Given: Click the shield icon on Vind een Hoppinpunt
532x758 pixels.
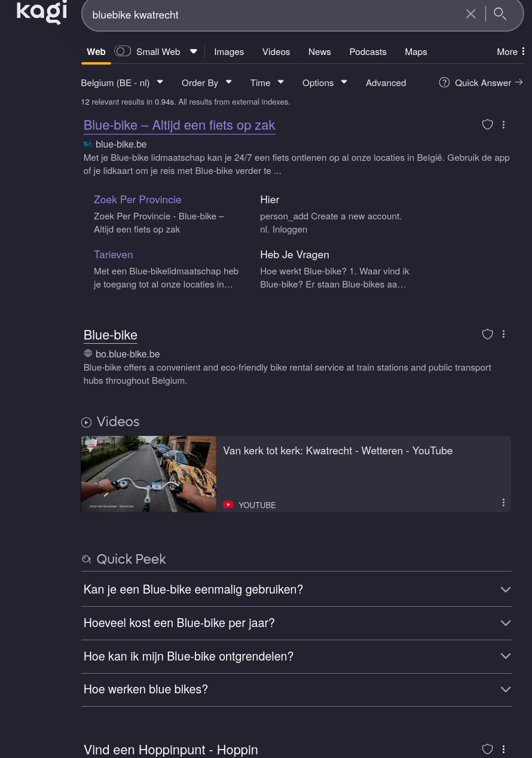Looking at the screenshot, I should tap(487, 749).
